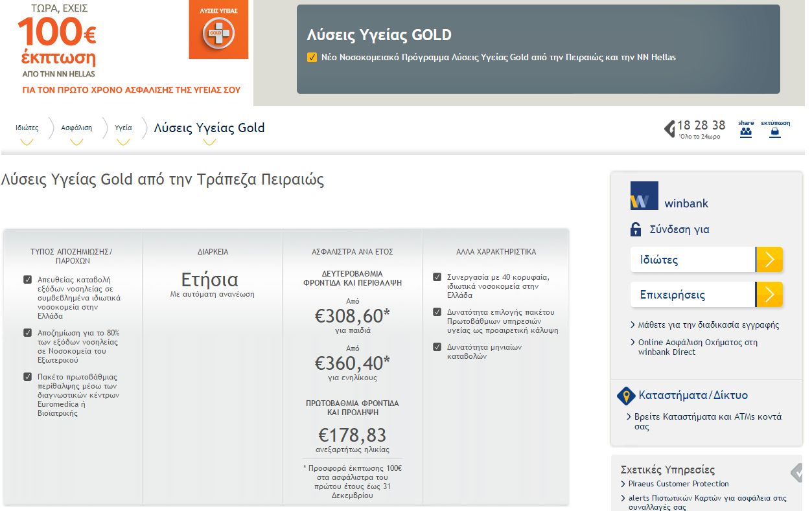Expand the Ιδιώτες breadcrumb dropdown
Screen dimensions: 812x511
click(27, 142)
